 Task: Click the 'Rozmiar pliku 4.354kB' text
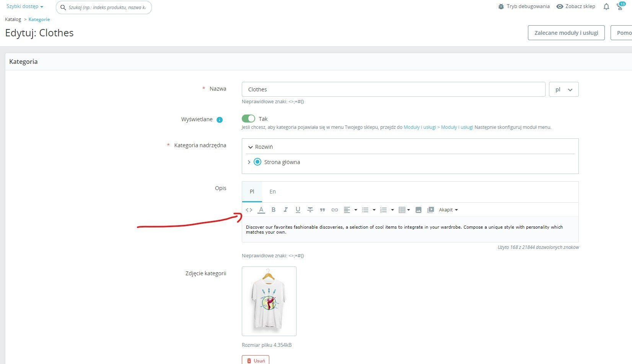pos(267,345)
